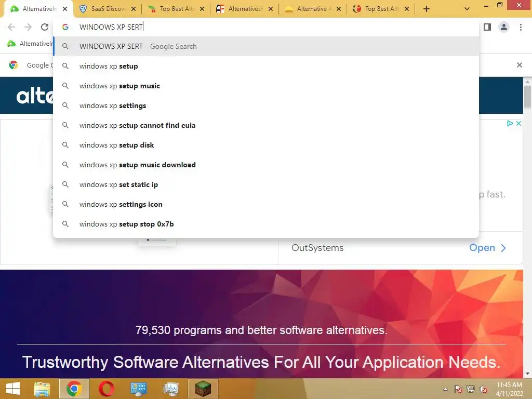Click the OutSystems ad Open link

(x=487, y=248)
